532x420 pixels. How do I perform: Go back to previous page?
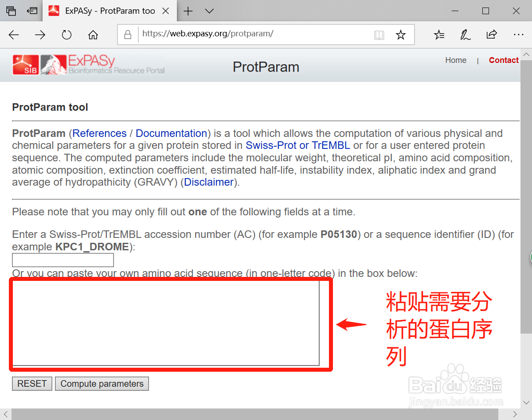(x=14, y=35)
